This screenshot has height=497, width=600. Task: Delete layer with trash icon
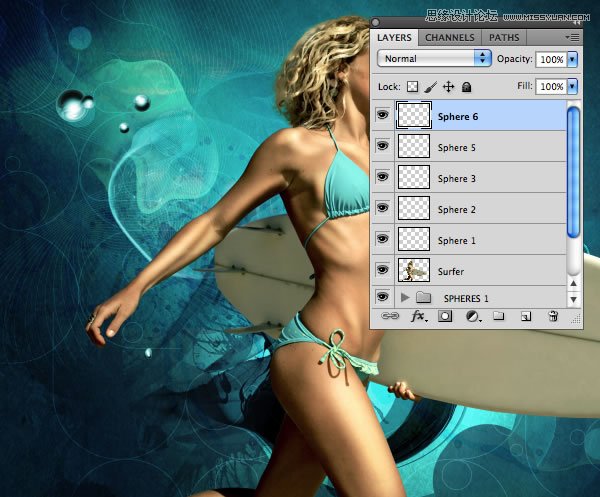552,316
